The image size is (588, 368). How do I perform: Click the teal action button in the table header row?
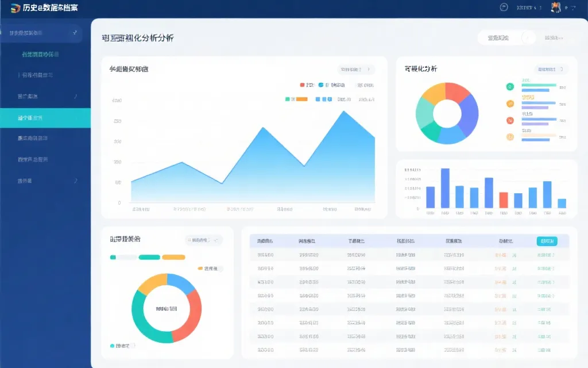click(x=547, y=241)
